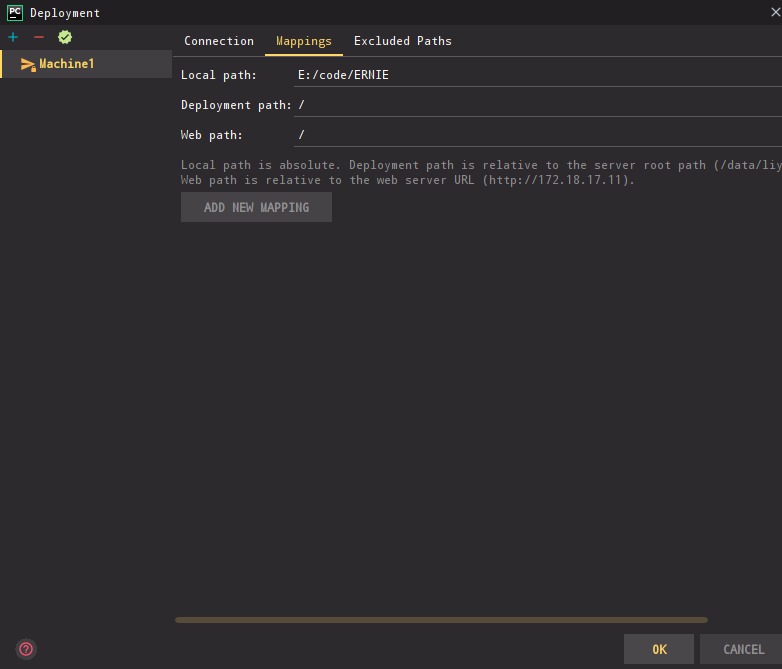Click the 'Local path is absolute' hint text
782x669 pixels.
point(481,165)
